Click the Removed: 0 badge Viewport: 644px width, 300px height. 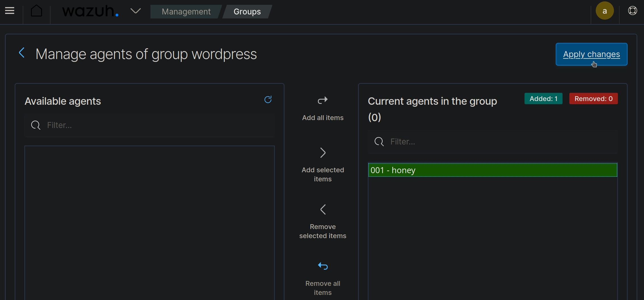point(593,99)
